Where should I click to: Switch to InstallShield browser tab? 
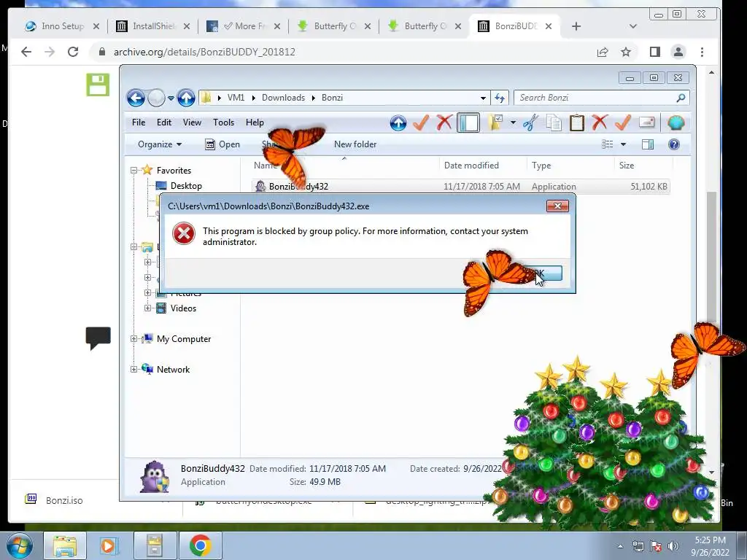pyautogui.click(x=153, y=26)
